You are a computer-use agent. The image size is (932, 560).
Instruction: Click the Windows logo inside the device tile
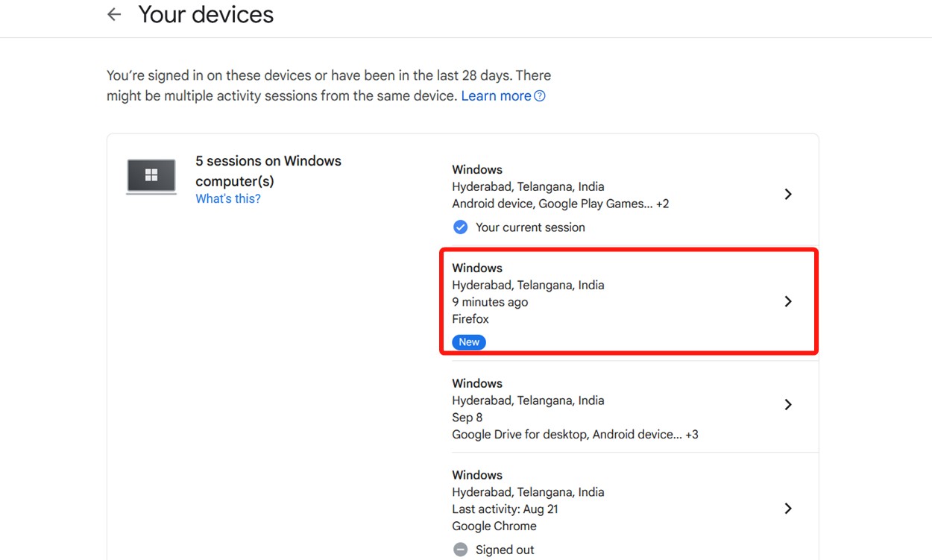coord(151,176)
